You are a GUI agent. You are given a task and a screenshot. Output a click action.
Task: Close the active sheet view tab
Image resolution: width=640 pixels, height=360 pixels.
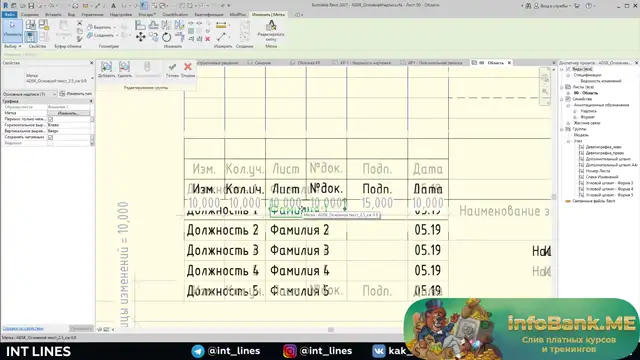click(509, 63)
